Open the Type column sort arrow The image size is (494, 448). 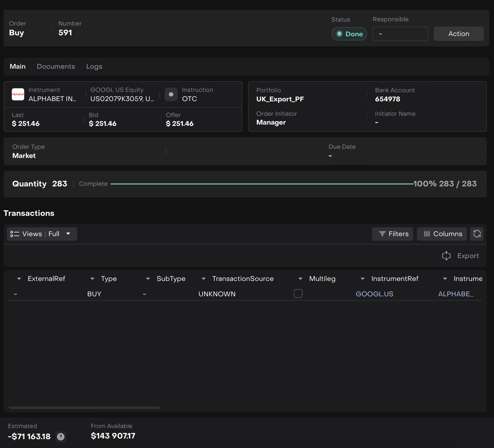(92, 279)
